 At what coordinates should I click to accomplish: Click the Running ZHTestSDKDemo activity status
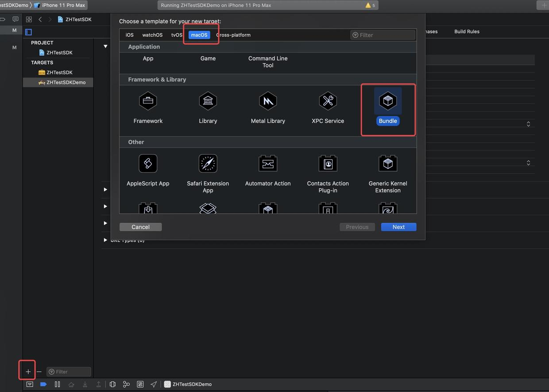(x=216, y=5)
